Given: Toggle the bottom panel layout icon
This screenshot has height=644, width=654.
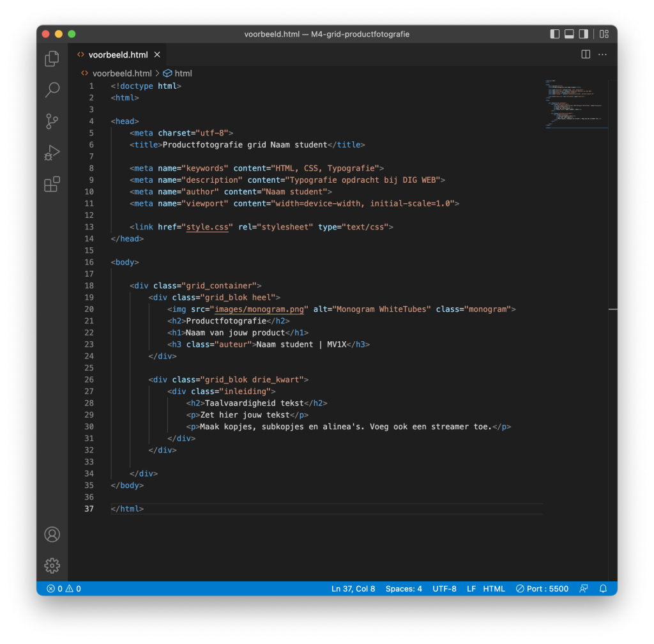Looking at the screenshot, I should 569,34.
